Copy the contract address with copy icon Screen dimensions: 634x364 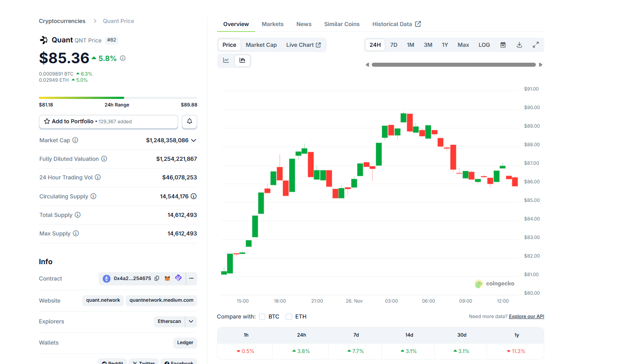click(157, 278)
